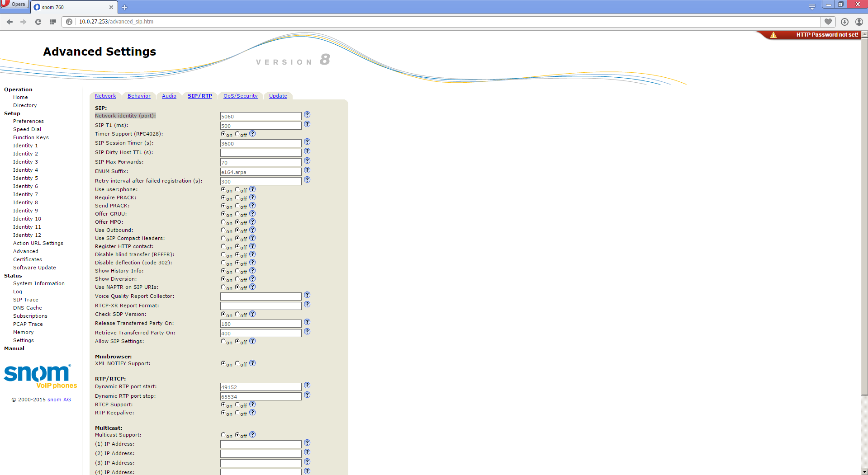Set Use user:phone to off
Screen dimensions: 868x475
click(237, 189)
